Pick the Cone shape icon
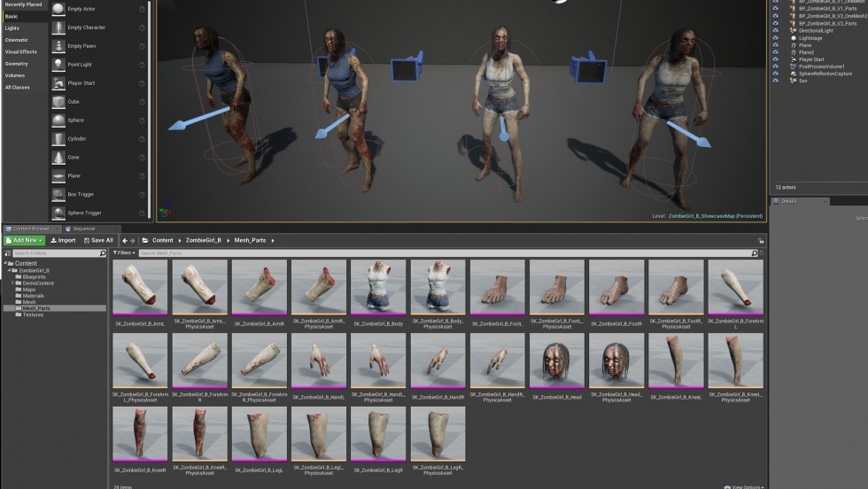Image resolution: width=868 pixels, height=489 pixels. pos(58,157)
